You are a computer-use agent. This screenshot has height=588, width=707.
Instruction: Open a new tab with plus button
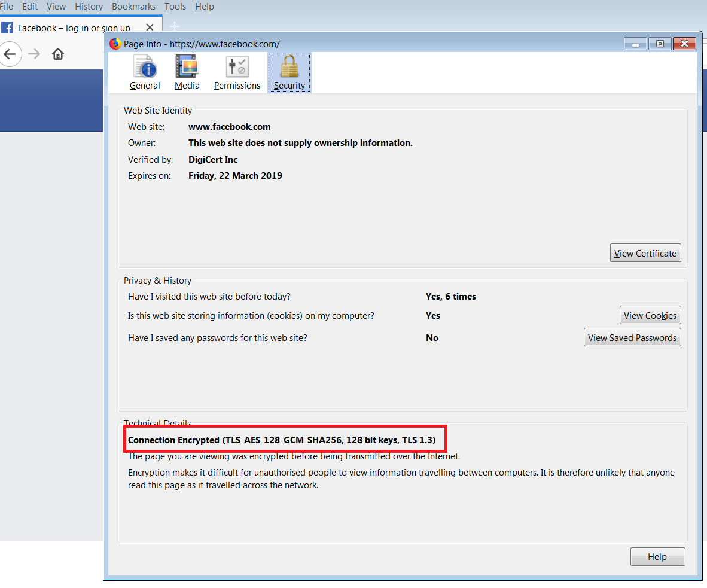[x=175, y=26]
